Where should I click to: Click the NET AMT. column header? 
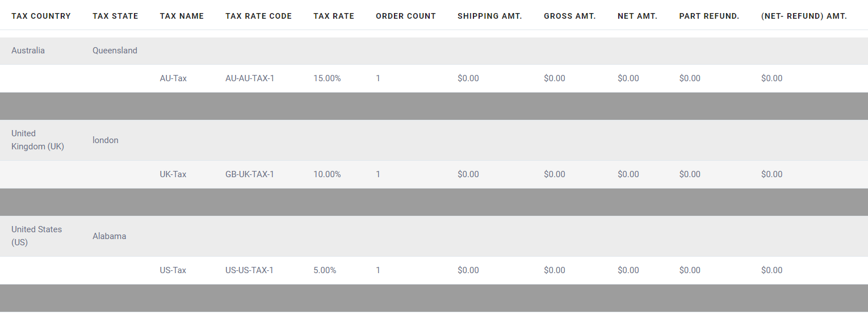coord(638,16)
